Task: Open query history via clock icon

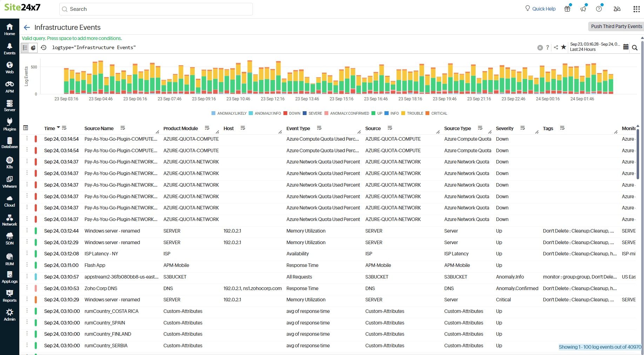Action: point(43,47)
